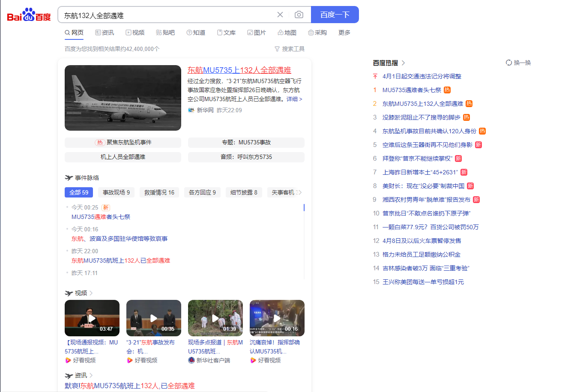565x392 pixels.
Task: Open 搜索工具 filter options
Action: click(x=290, y=49)
